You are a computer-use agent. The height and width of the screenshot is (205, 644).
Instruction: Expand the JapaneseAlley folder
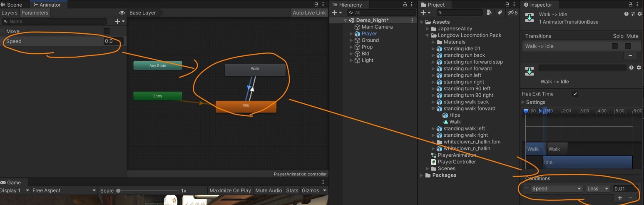pos(428,29)
